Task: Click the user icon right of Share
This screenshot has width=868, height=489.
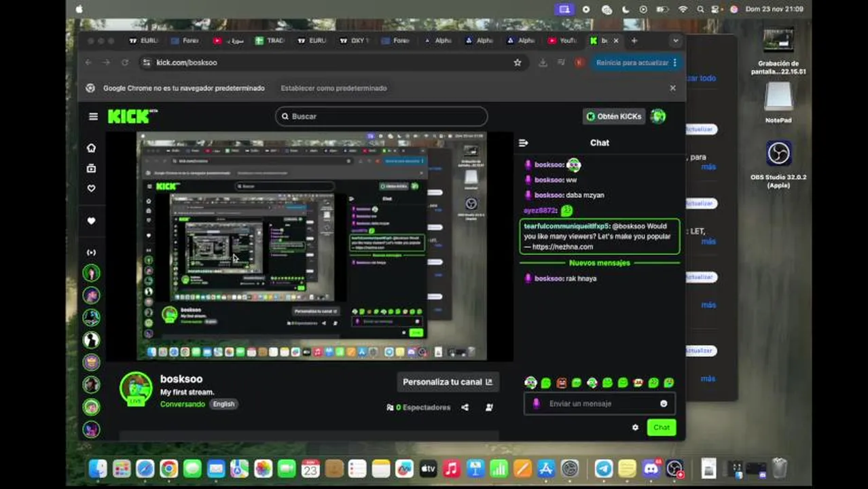Action: click(x=489, y=407)
